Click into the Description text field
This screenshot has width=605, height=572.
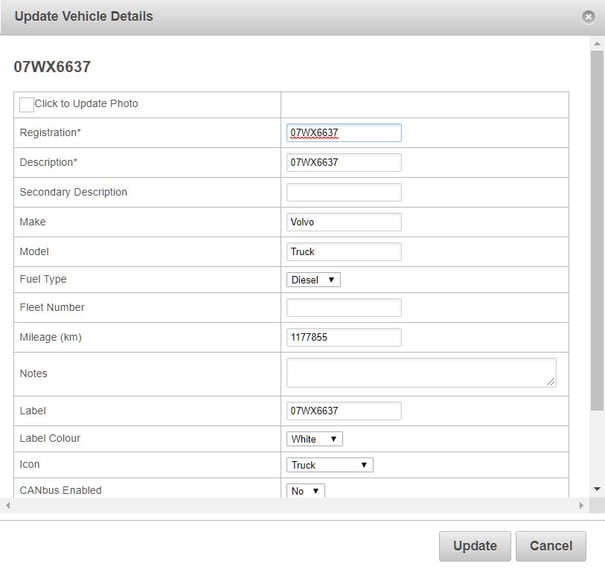pos(344,162)
